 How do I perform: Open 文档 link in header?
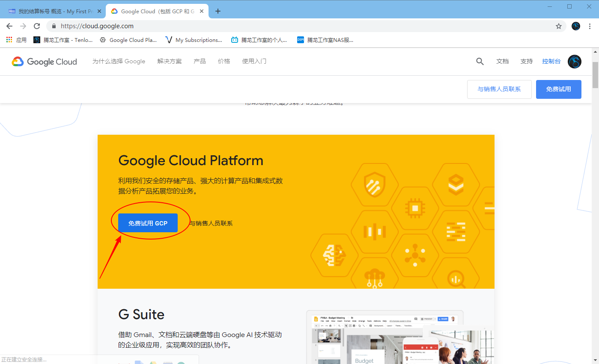(x=503, y=61)
